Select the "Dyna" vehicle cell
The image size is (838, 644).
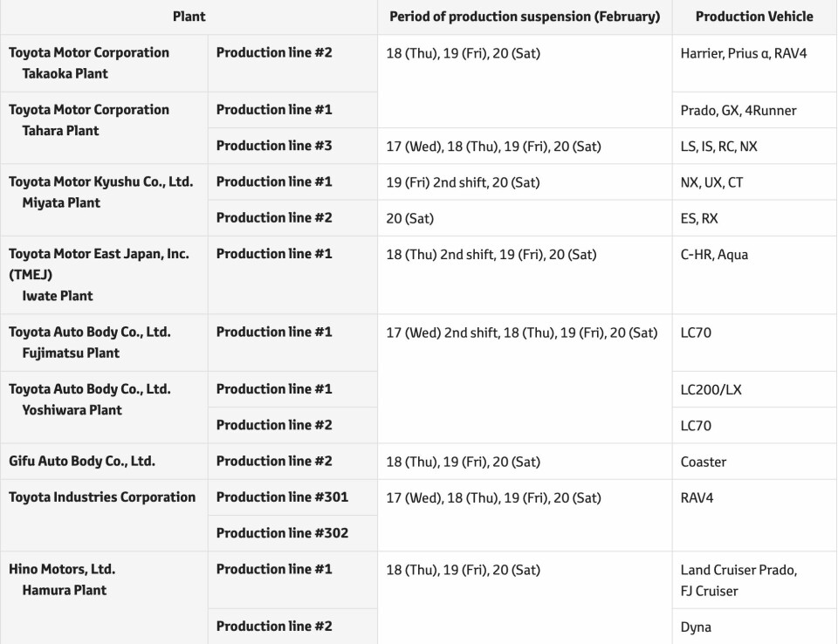(696, 627)
